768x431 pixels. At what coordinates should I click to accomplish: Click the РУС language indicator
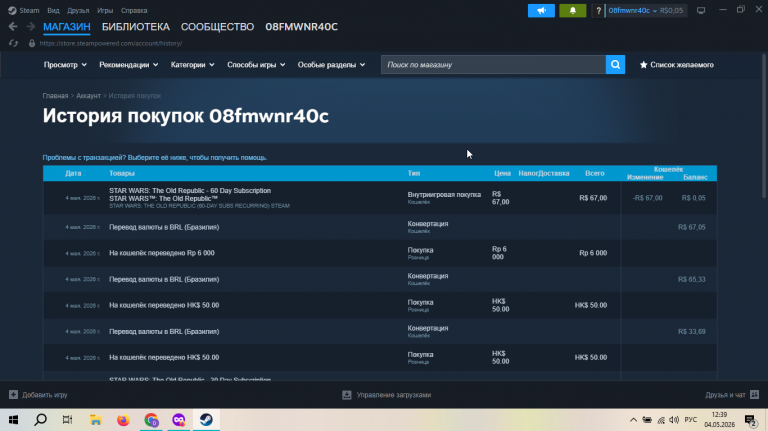point(691,420)
